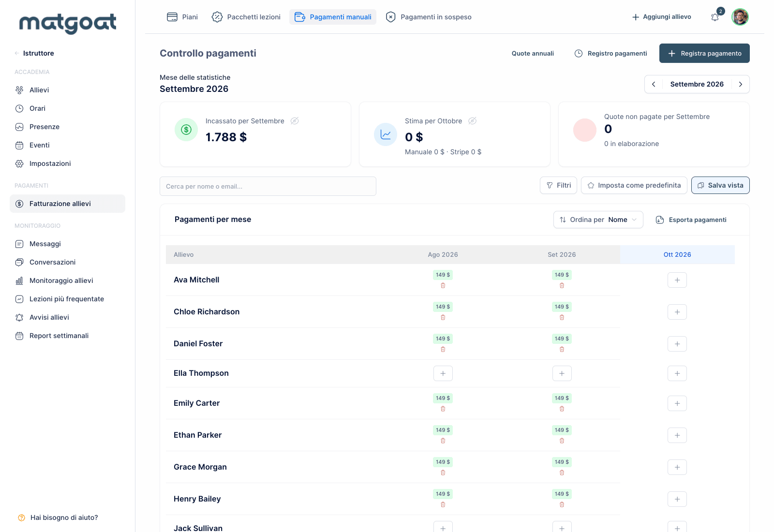Viewport: 774px width, 532px height.
Task: Add Ott 2026 payment for Grace Morgan
Action: point(677,467)
